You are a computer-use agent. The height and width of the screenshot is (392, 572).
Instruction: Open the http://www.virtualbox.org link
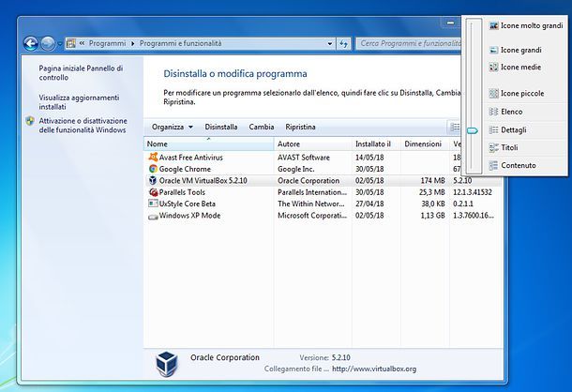click(374, 369)
